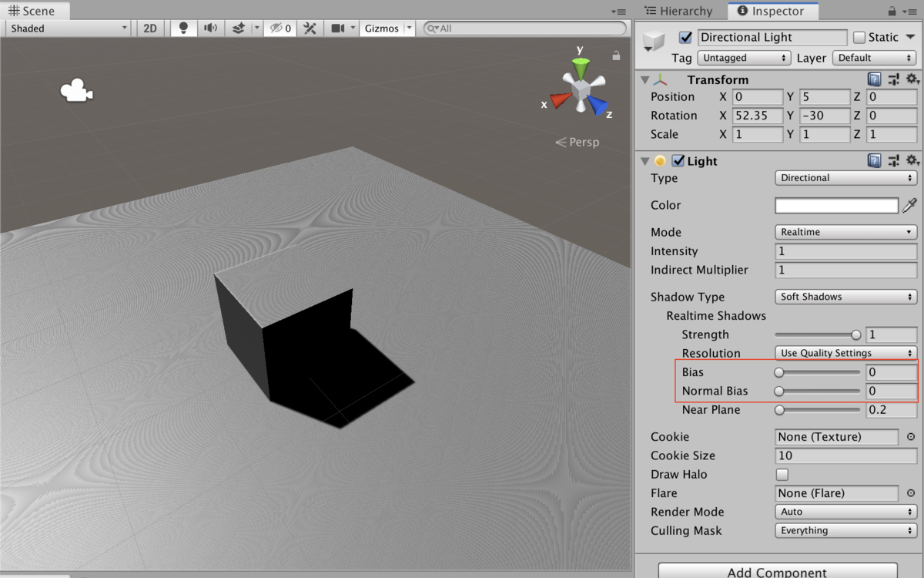
Task: Click scene search field
Action: (x=525, y=29)
